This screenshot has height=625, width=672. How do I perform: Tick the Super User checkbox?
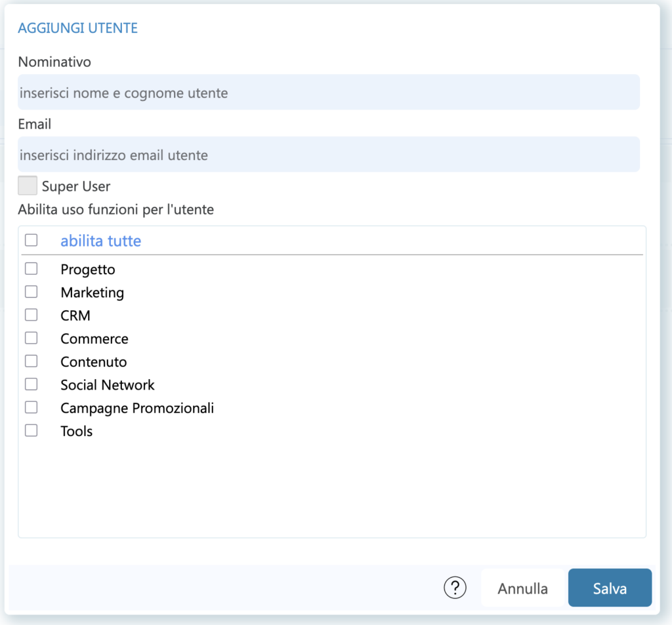tap(28, 186)
